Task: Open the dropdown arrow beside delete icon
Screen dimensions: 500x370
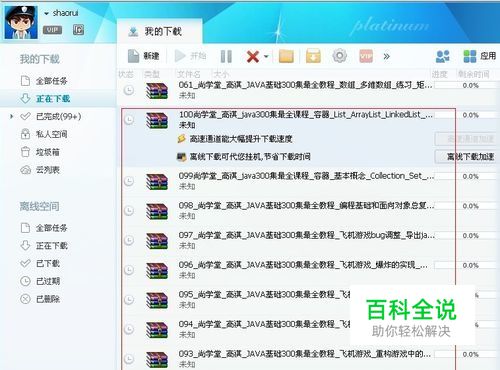Action: pos(266,56)
